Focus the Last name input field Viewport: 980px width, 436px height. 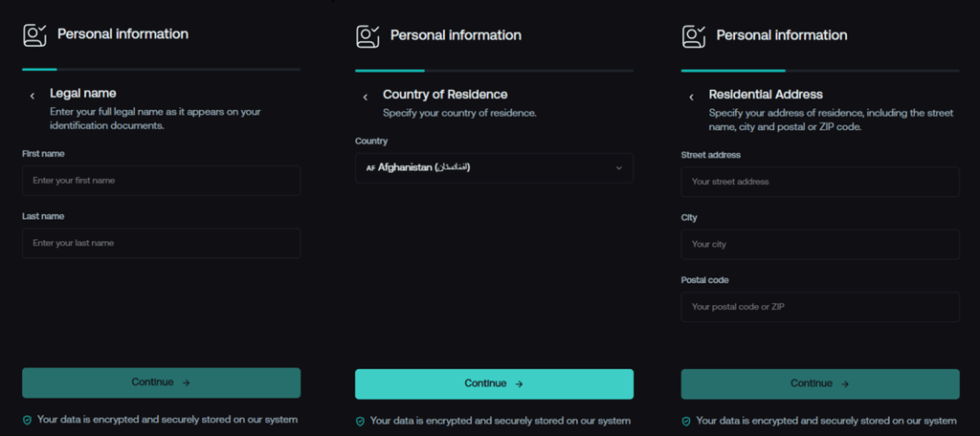161,243
